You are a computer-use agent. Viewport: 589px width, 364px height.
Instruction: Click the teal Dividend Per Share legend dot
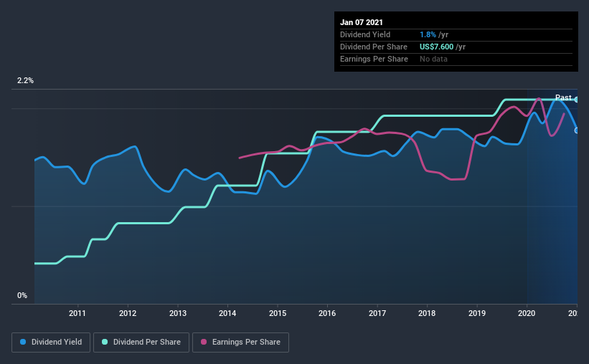105,342
